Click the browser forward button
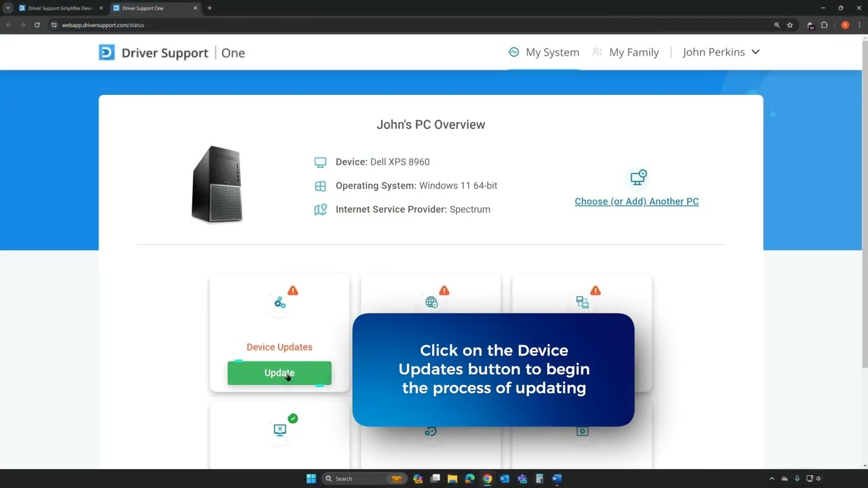Screen dimensions: 868x488 [22, 25]
